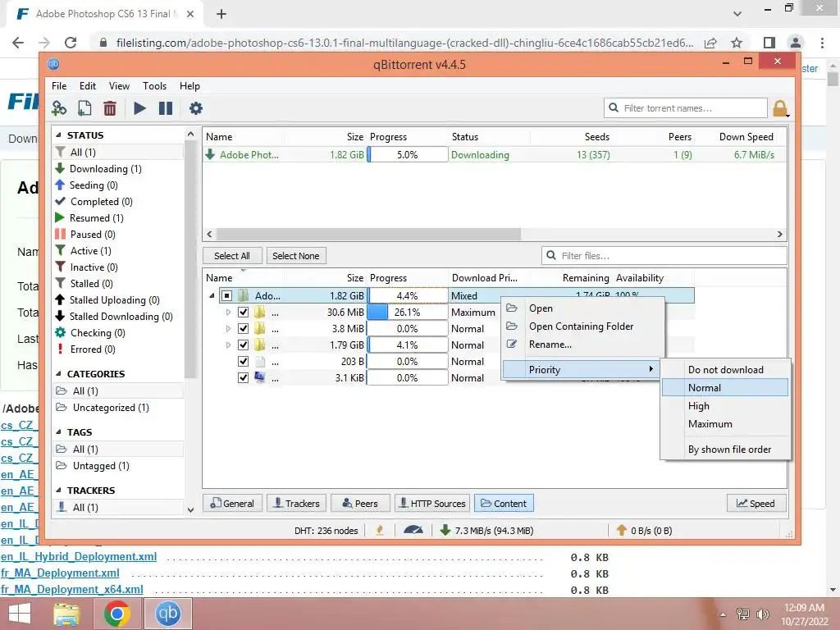Viewport: 840px width, 630px height.
Task: Open en_IL_Hybrid_Deployment.xml link in Chrome
Action: pos(79,557)
